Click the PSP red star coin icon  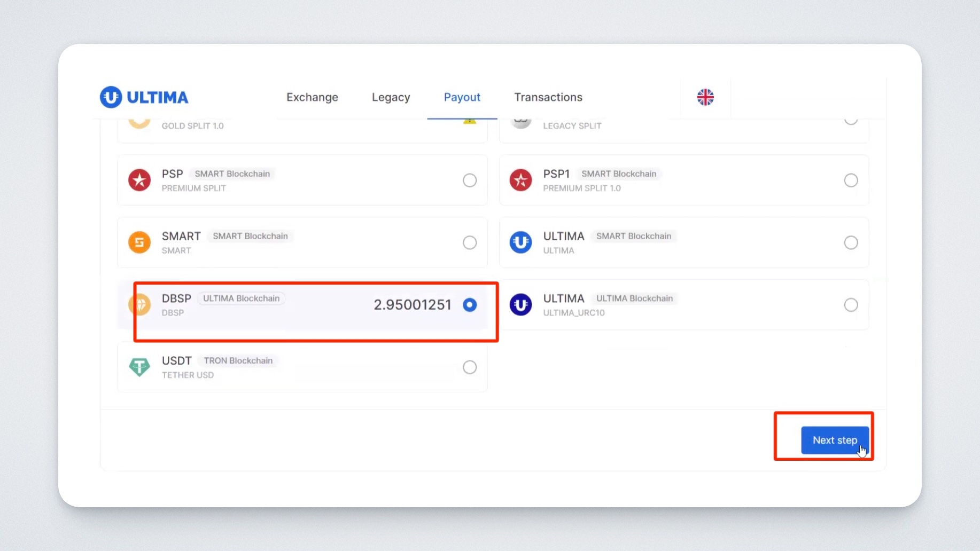[139, 180]
